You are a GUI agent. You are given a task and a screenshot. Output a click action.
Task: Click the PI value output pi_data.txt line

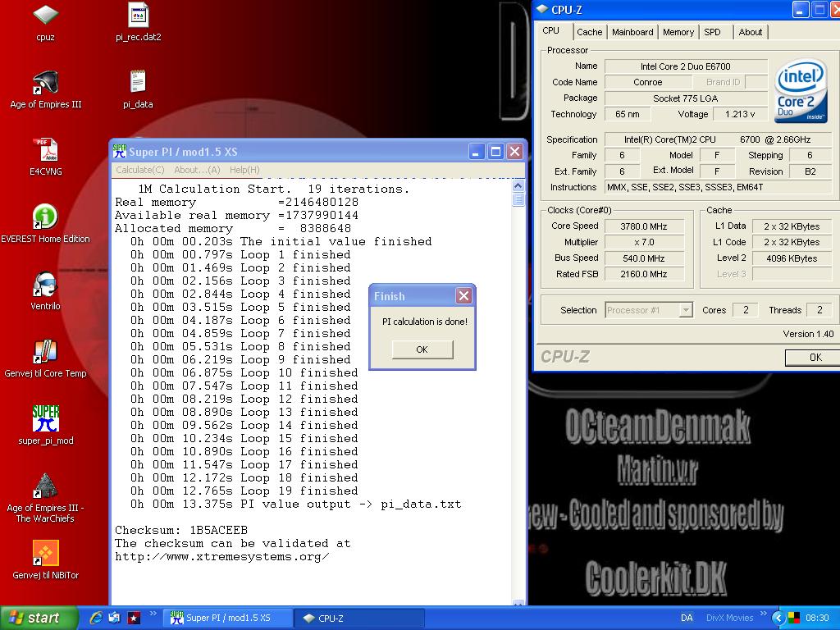295,504
